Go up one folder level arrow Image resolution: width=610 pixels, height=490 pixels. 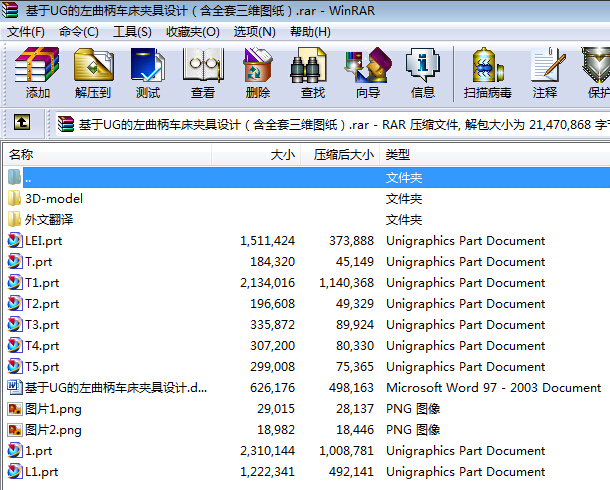22,122
